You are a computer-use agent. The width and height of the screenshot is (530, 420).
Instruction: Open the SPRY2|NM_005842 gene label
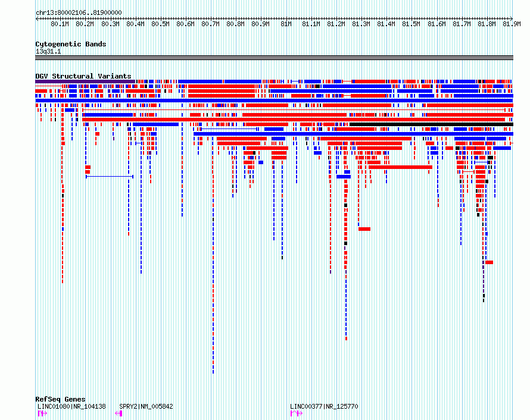[x=146, y=406]
